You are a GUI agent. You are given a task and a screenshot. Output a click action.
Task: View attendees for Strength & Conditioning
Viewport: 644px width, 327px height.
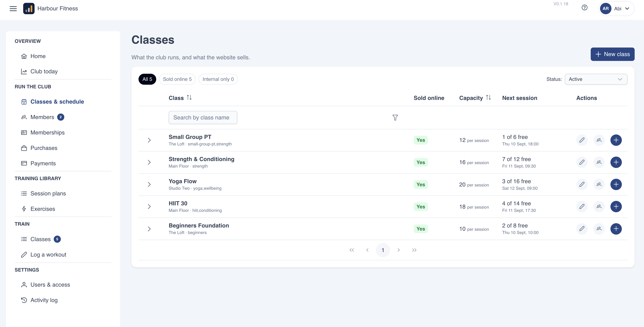[x=599, y=162]
